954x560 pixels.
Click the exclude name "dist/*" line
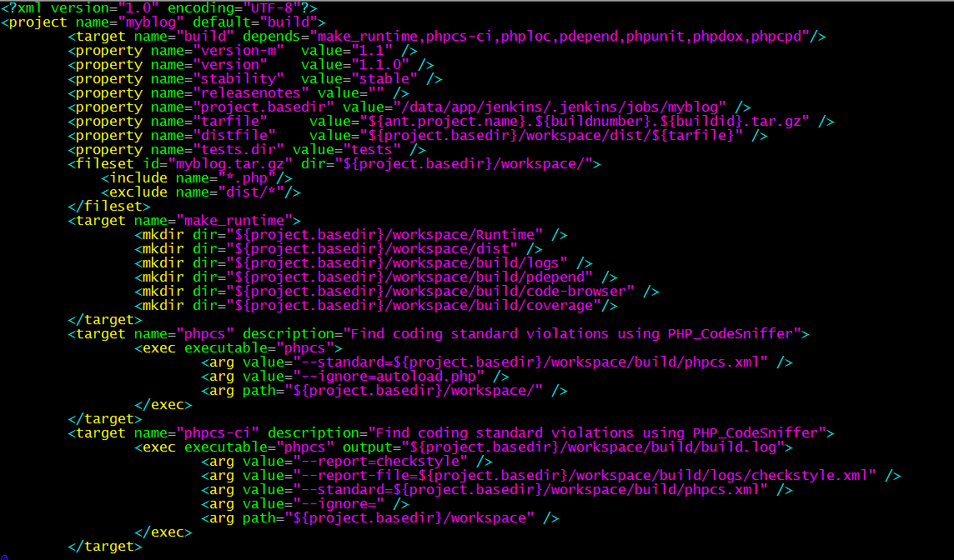[201, 192]
